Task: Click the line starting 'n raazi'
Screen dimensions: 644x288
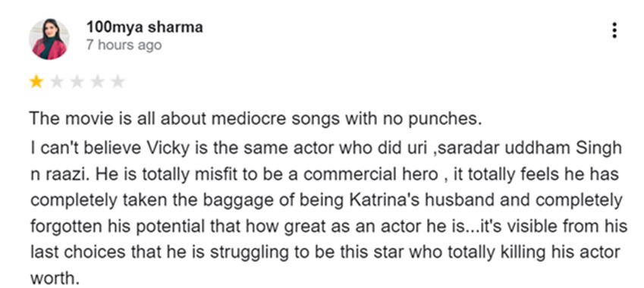Action: pyautogui.click(x=325, y=175)
